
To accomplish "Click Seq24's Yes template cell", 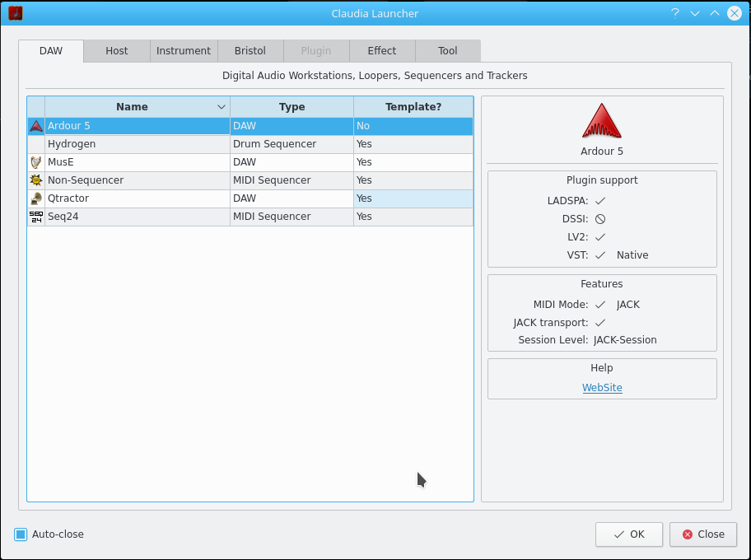I will [413, 217].
